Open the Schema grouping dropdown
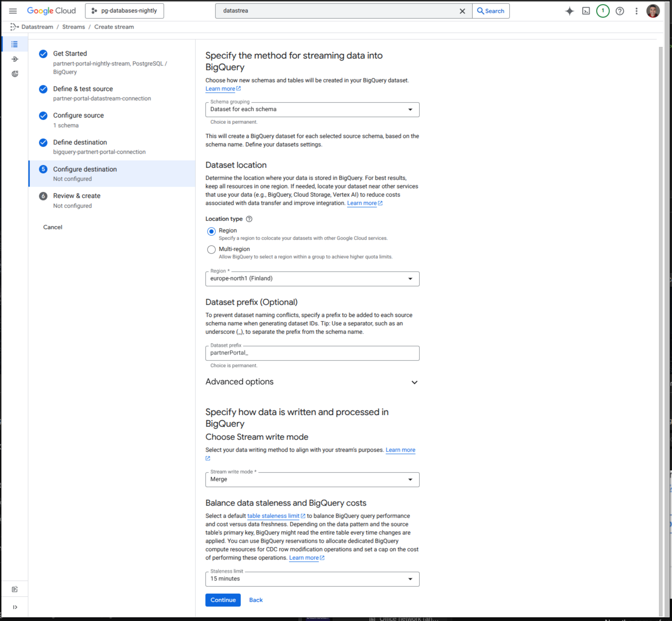The image size is (672, 621). point(312,109)
